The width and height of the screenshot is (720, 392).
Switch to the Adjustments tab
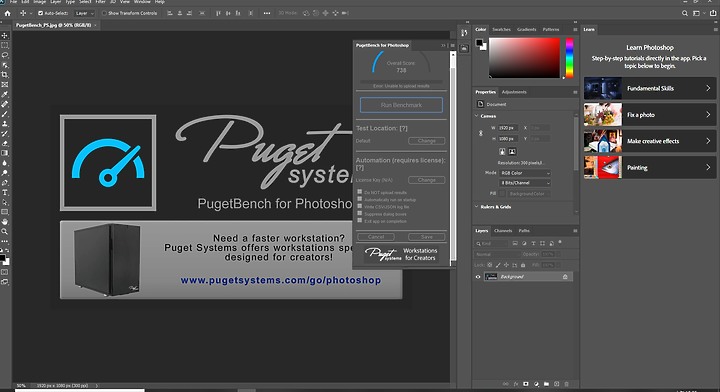click(514, 92)
